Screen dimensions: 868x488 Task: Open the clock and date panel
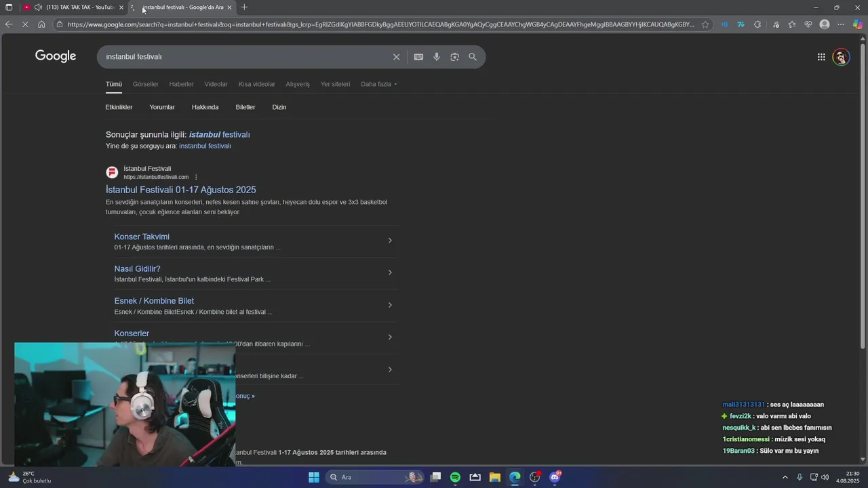click(848, 477)
